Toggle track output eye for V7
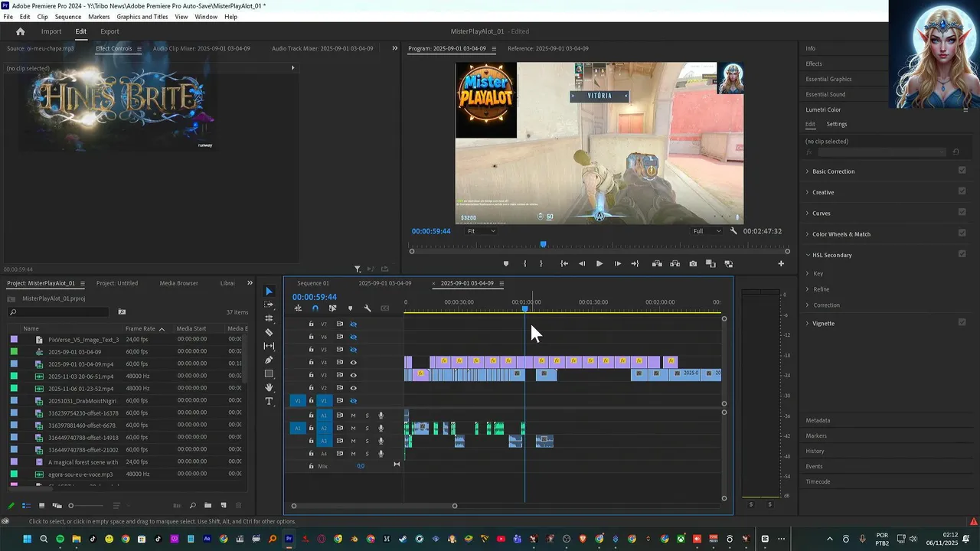This screenshot has height=551, width=980. (x=353, y=324)
